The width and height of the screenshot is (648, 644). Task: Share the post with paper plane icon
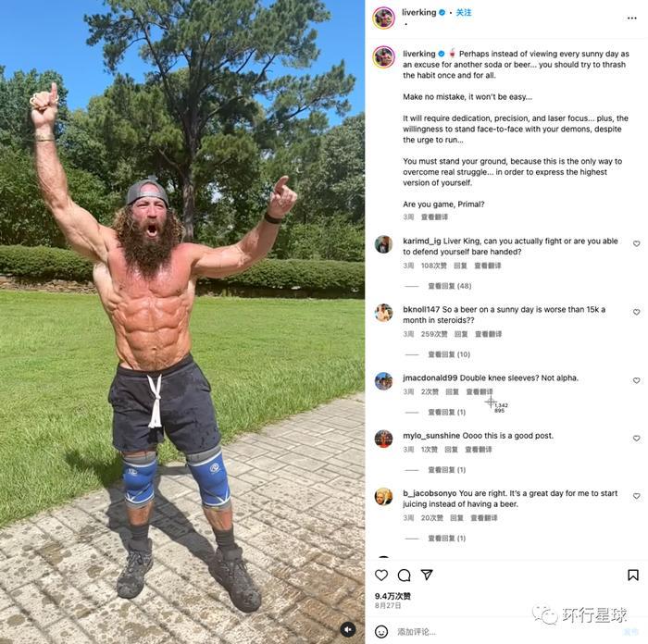[x=427, y=575]
